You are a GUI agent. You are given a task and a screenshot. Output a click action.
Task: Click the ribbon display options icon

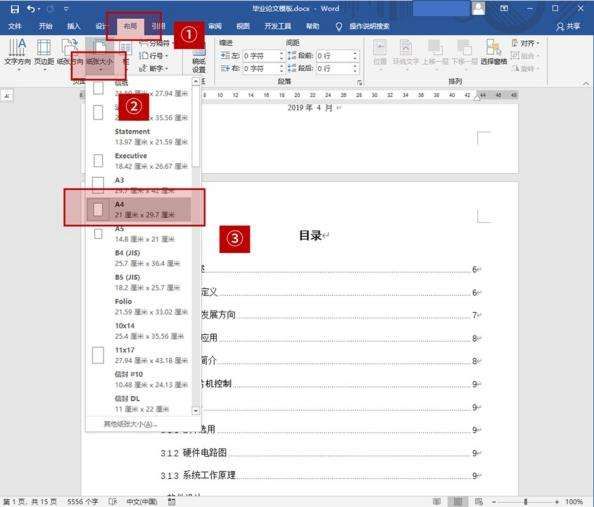click(x=504, y=8)
